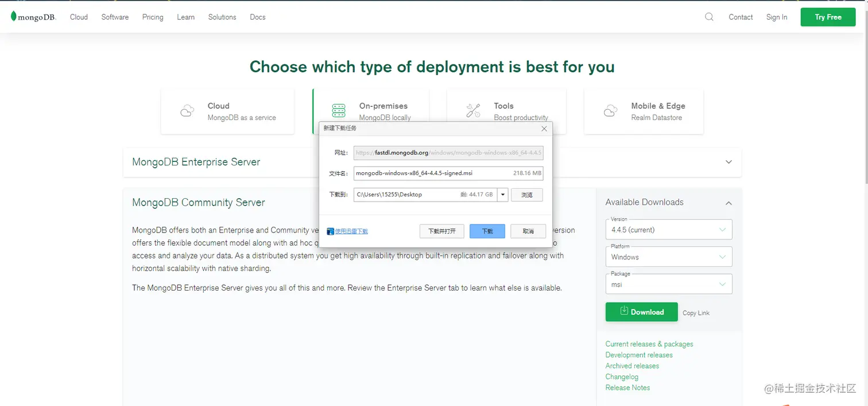Click the Try Free button
The height and width of the screenshot is (406, 868).
(x=828, y=17)
